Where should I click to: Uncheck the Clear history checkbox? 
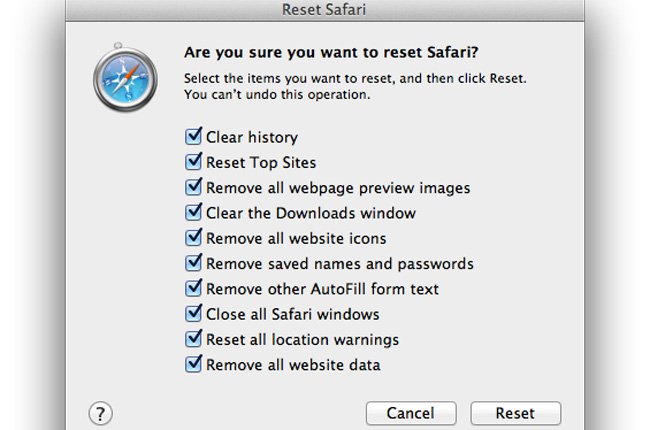(194, 136)
